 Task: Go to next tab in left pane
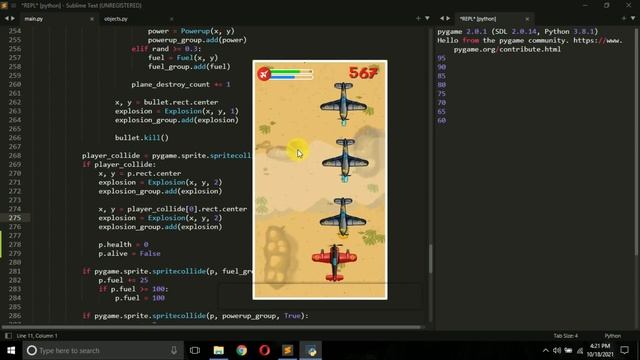point(13,18)
